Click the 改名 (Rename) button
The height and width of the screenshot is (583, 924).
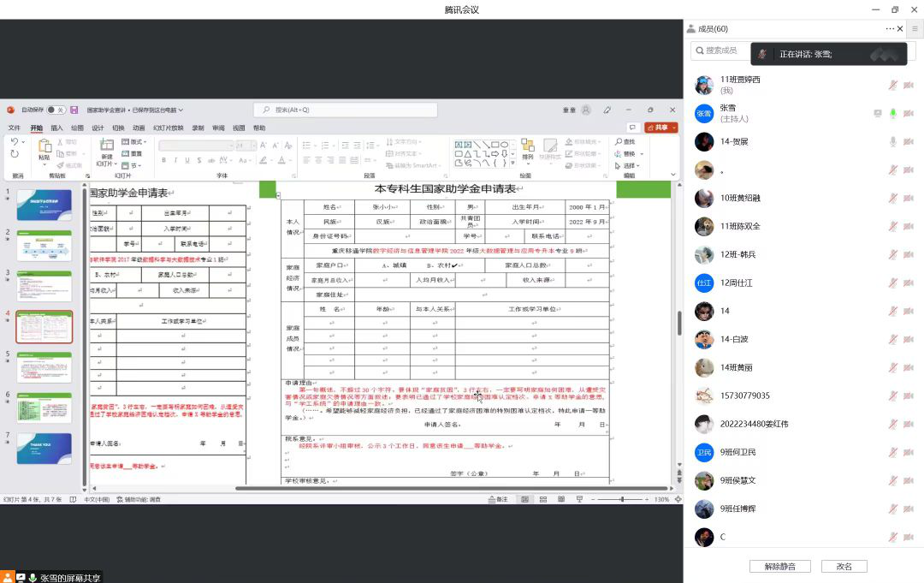pos(844,566)
